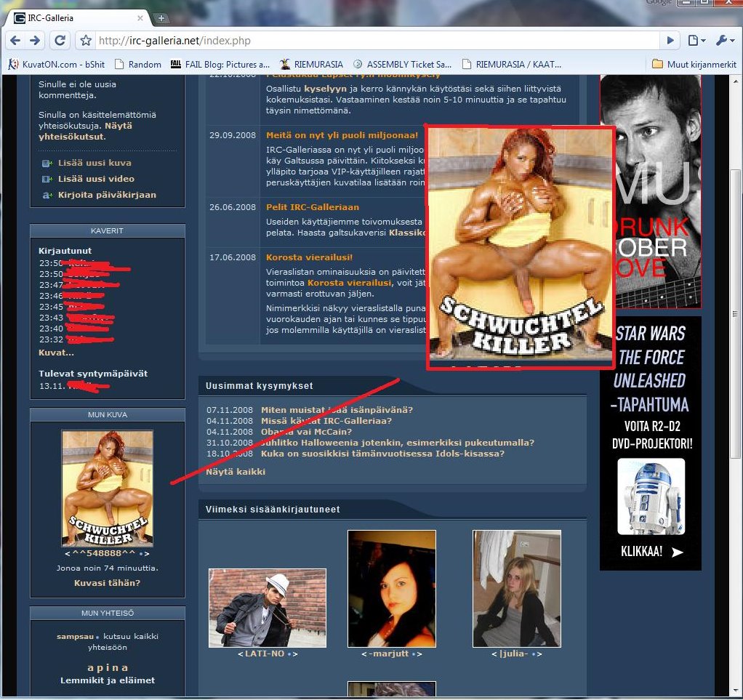The height and width of the screenshot is (700, 743).
Task: Bookmark this page with the star icon
Action: pos(86,41)
